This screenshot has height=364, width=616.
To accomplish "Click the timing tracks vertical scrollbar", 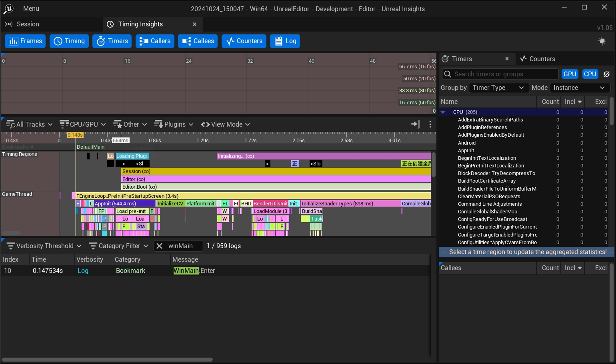I will pos(434,164).
